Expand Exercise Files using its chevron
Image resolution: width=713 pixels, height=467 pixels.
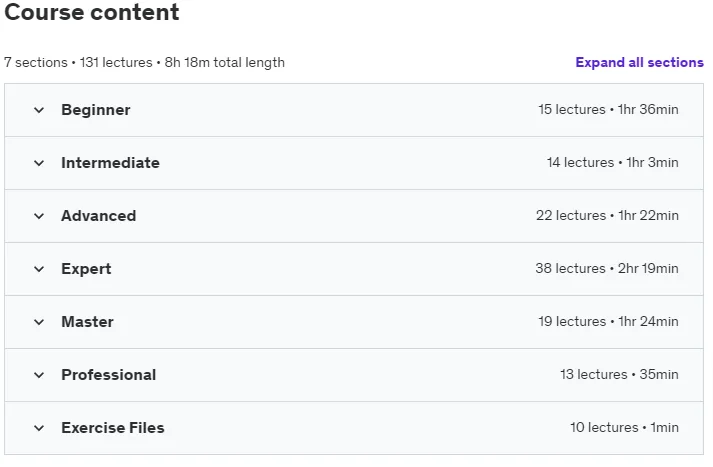39,428
